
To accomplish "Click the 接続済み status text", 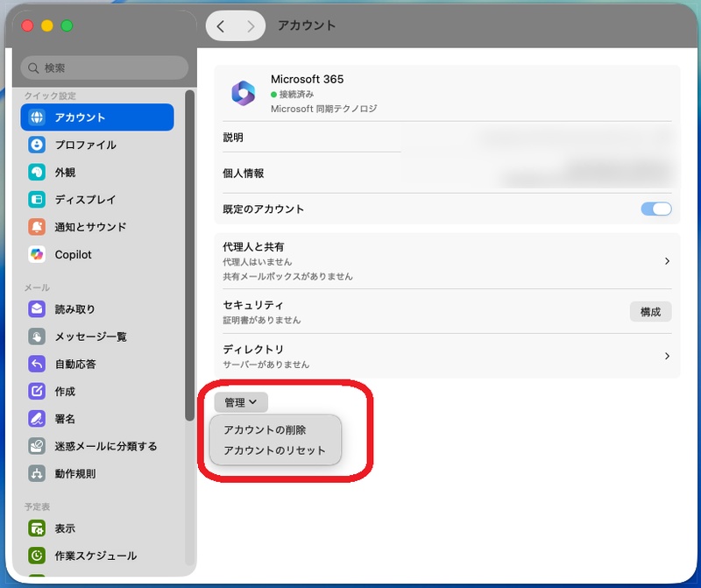I will point(296,95).
